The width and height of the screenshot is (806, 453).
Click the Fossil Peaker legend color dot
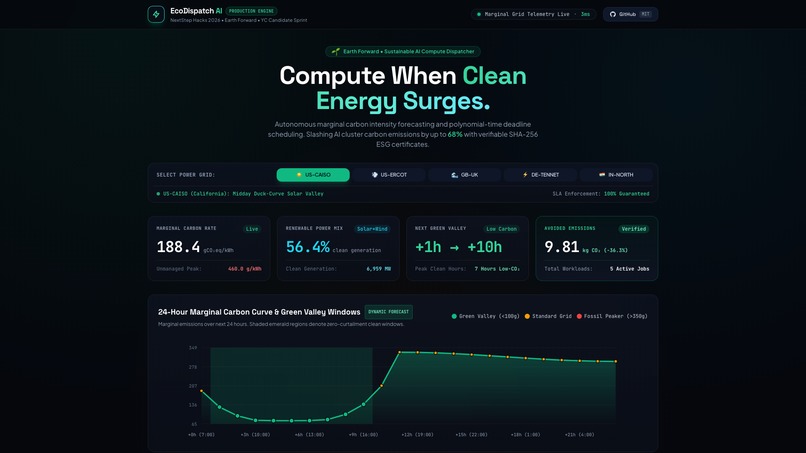[579, 316]
